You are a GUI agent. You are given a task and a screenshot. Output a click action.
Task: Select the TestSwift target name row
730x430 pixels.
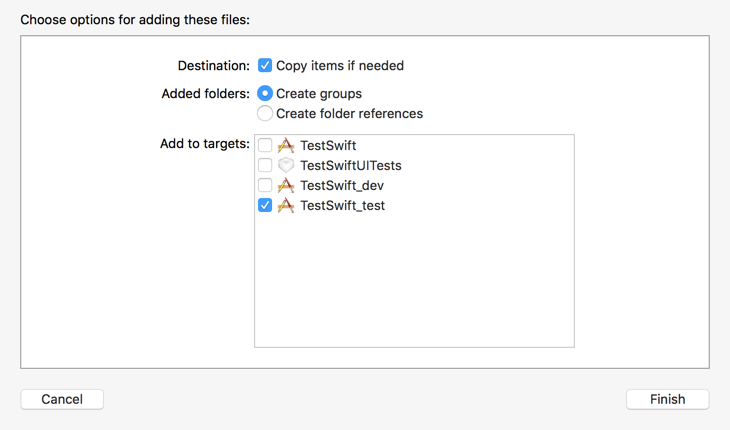414,146
